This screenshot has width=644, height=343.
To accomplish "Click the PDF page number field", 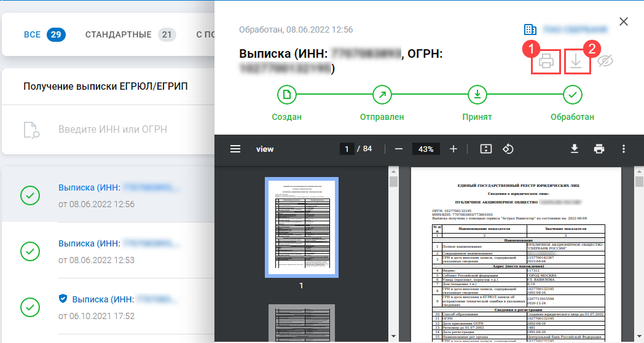I will click(x=347, y=149).
